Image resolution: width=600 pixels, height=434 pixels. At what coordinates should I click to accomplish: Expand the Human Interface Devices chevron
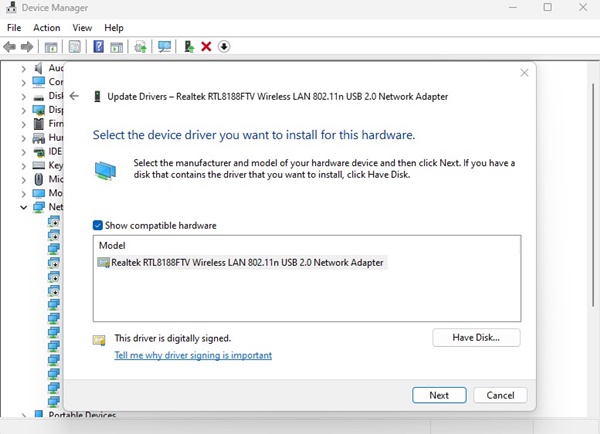(23, 139)
